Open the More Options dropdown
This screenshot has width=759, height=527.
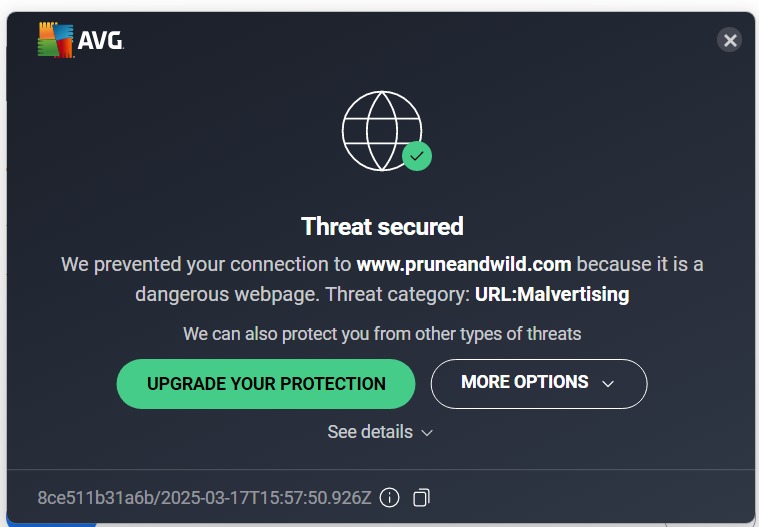(538, 383)
